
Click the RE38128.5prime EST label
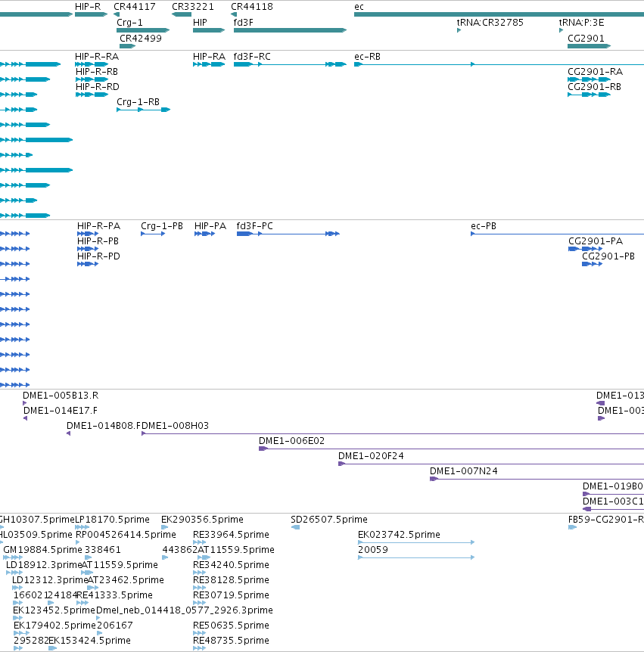click(232, 579)
